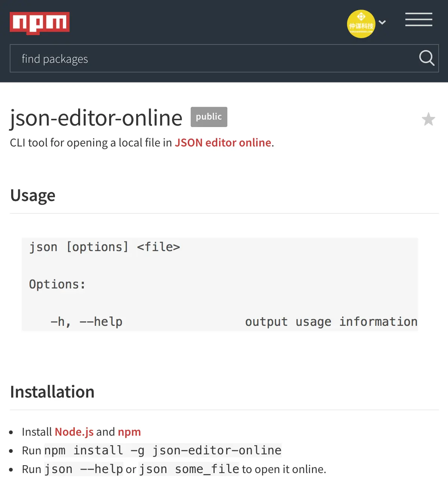Open the JSON editor online link
The height and width of the screenshot is (485, 448).
[223, 143]
